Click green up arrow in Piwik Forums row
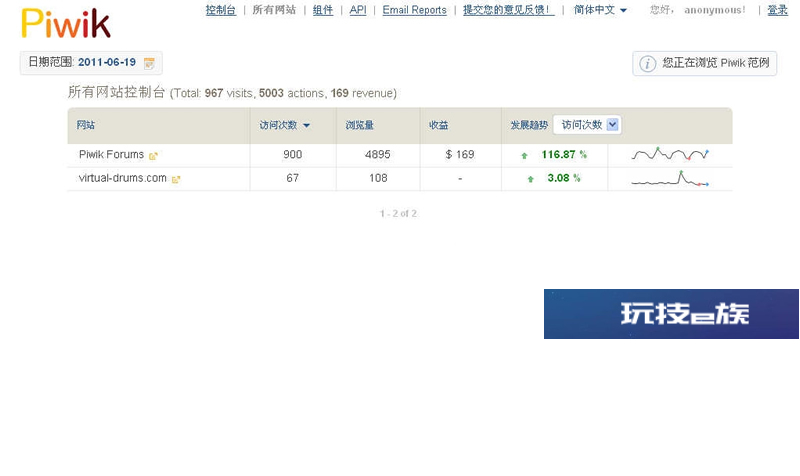Image resolution: width=800 pixels, height=476 pixels. [x=524, y=156]
